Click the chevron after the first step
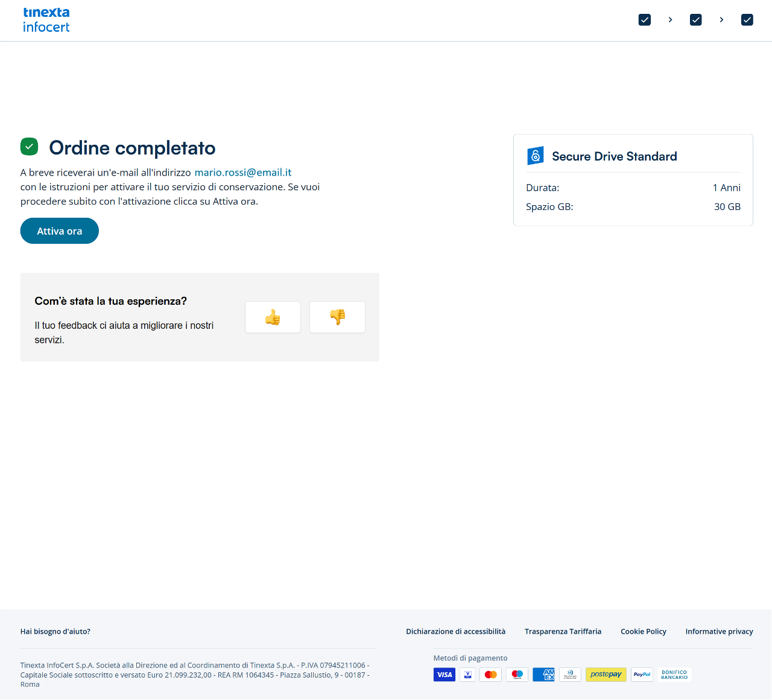772x700 pixels. coord(670,20)
